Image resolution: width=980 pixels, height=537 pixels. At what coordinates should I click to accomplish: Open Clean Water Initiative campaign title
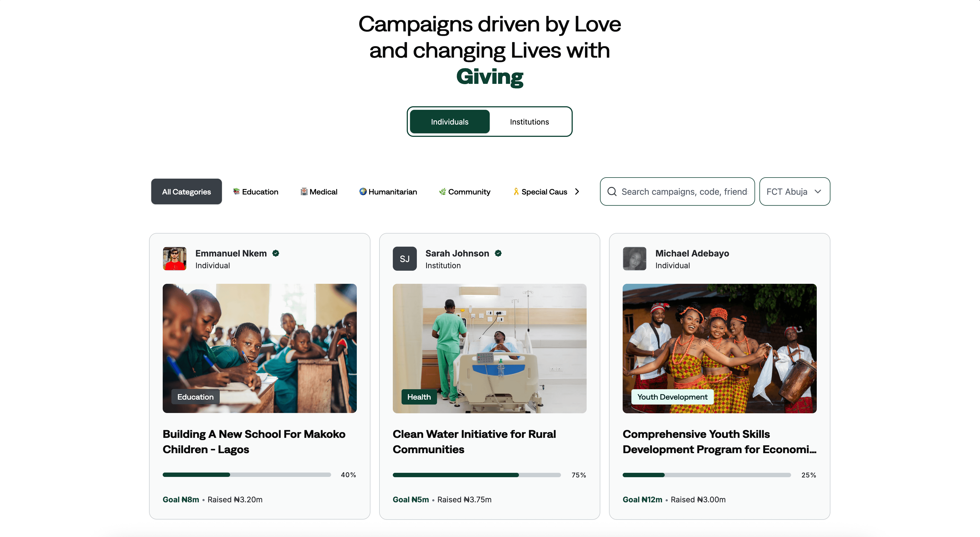[474, 441]
